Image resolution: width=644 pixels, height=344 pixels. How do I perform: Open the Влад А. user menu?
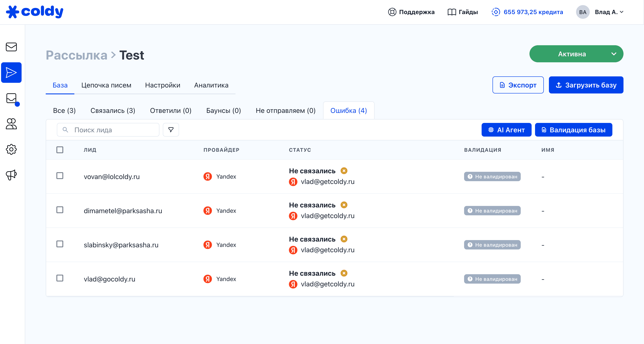click(609, 12)
